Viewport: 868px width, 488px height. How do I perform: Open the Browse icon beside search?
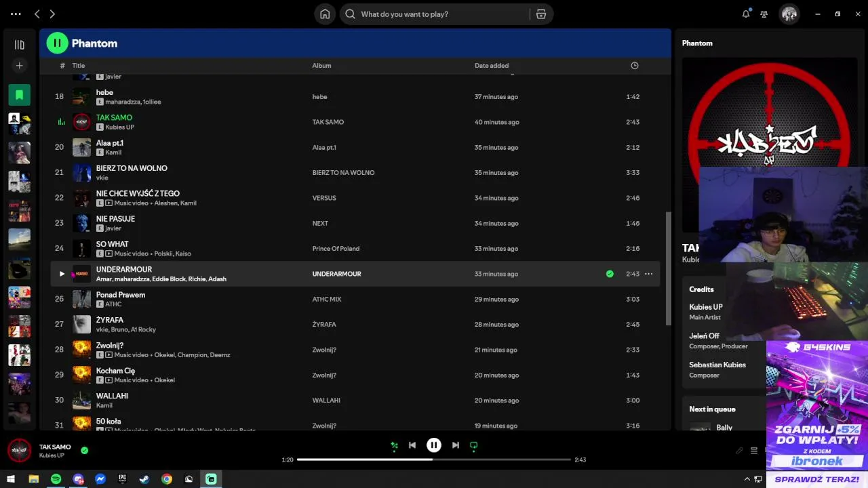coord(540,14)
